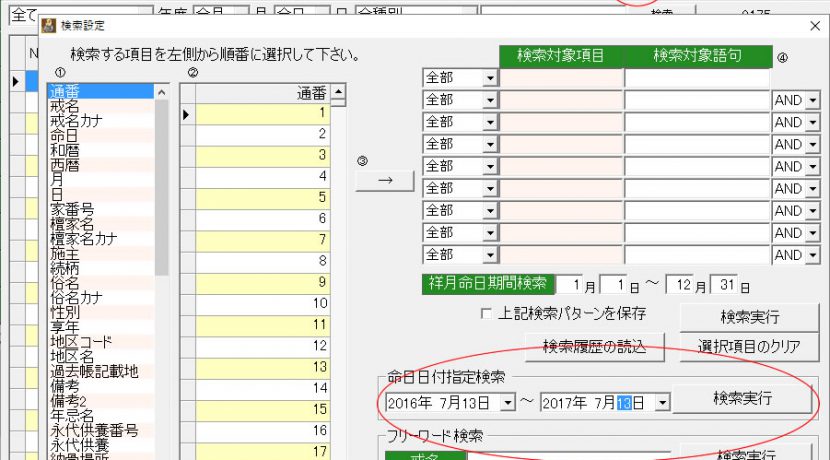This screenshot has height=460, width=830.
Task: Select 通番 in the item list
Action: [101, 91]
